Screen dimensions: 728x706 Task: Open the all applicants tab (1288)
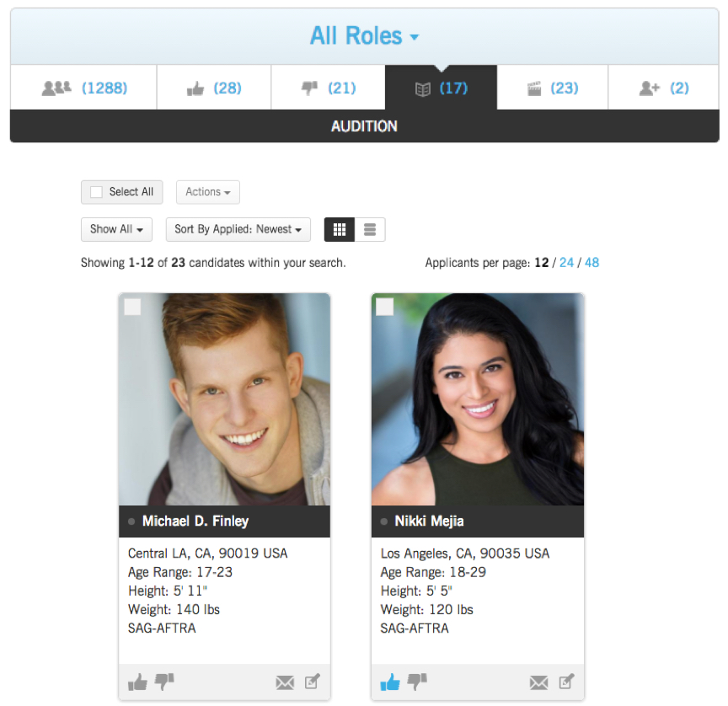[83, 88]
